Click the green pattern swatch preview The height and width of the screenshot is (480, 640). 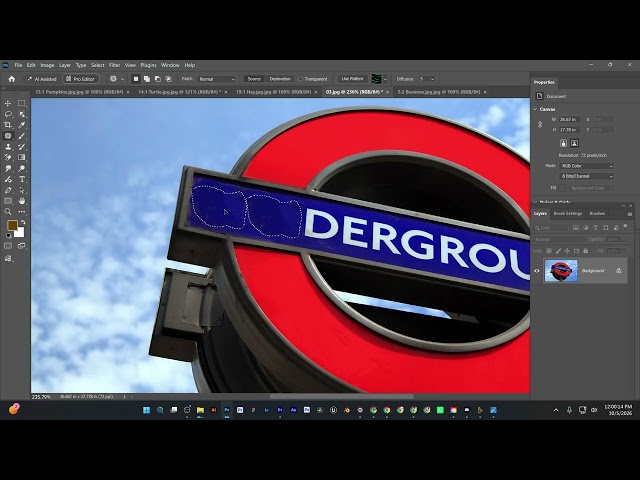(376, 79)
